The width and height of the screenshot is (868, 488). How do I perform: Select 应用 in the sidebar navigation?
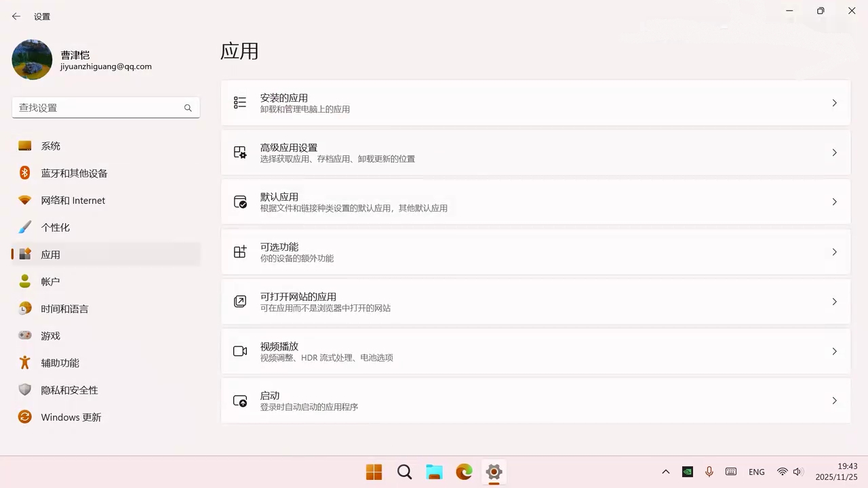click(x=51, y=255)
